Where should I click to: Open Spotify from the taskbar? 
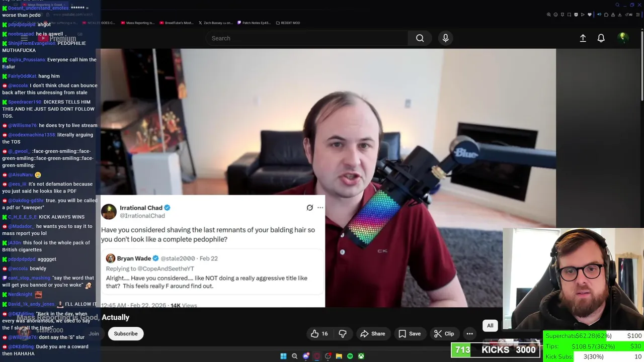pos(350,356)
